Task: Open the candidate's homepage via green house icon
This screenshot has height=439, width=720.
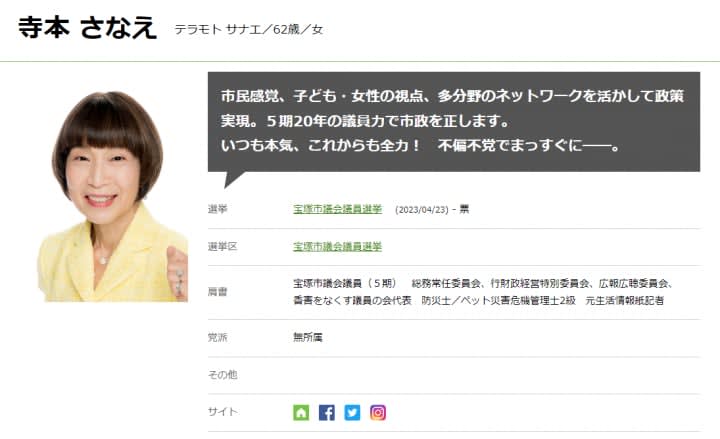Action: [301, 412]
